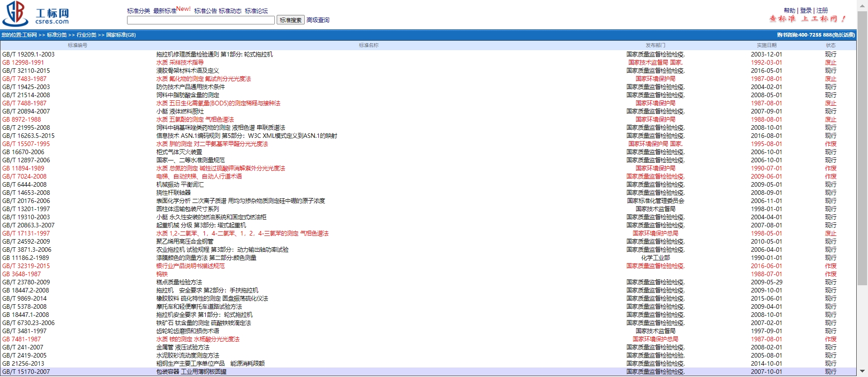This screenshot has height=377, width=868.
Task: Click the 登录 login link
Action: [806, 10]
